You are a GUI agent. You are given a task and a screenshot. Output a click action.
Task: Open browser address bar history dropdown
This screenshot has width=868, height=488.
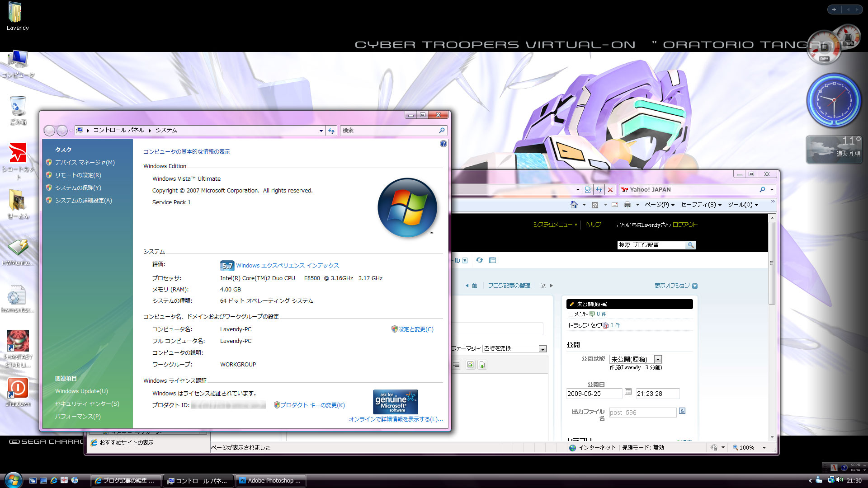coord(578,190)
